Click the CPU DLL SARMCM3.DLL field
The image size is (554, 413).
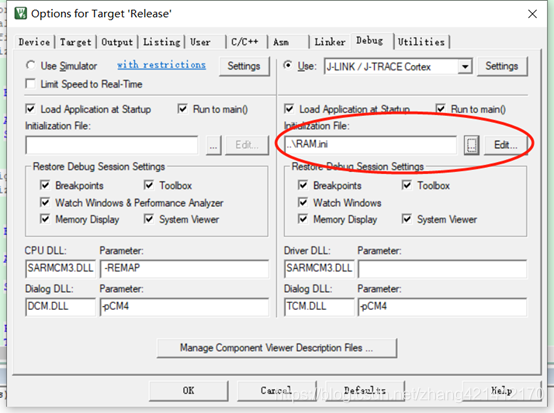60,269
